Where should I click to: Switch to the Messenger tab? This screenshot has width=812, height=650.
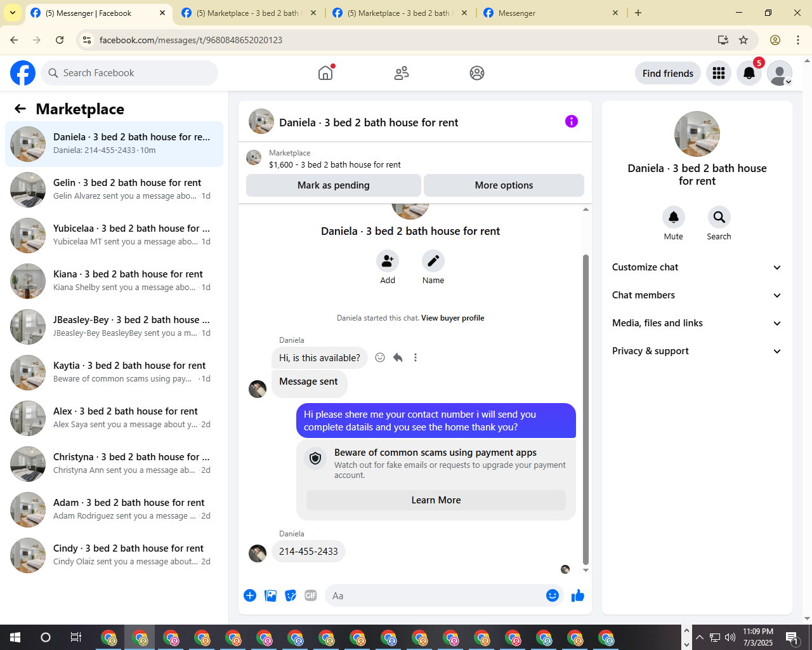(x=551, y=13)
